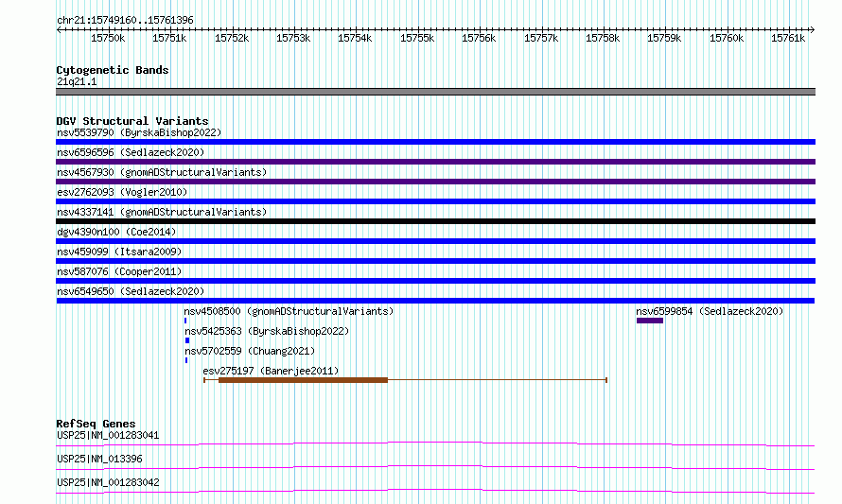Open the RefSeq Genes track heading
The height and width of the screenshot is (504, 842).
tap(96, 424)
